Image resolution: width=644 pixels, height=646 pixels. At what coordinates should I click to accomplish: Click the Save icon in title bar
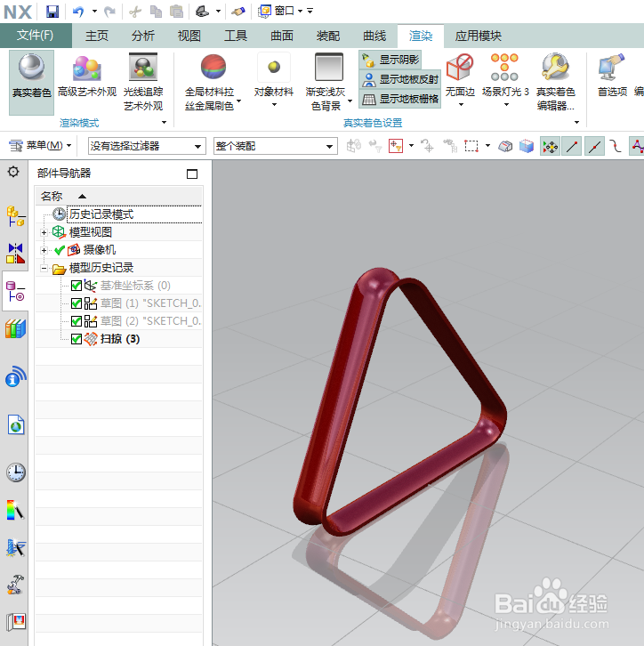point(52,12)
